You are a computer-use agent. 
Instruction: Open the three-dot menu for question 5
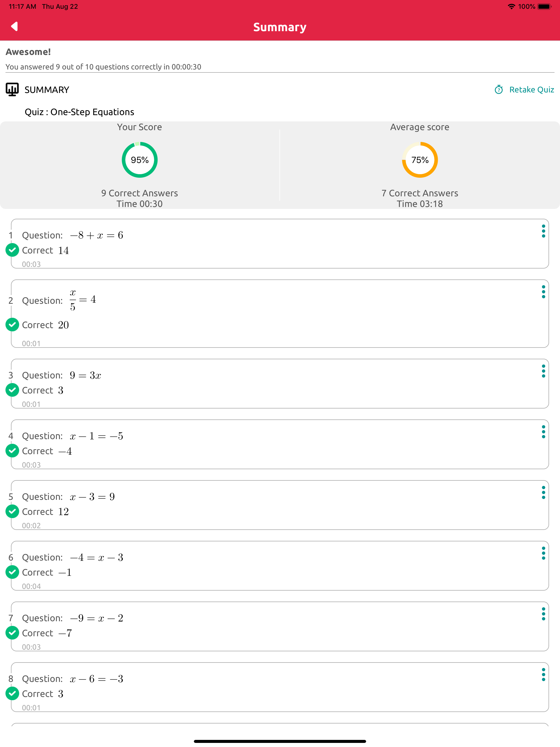543,493
